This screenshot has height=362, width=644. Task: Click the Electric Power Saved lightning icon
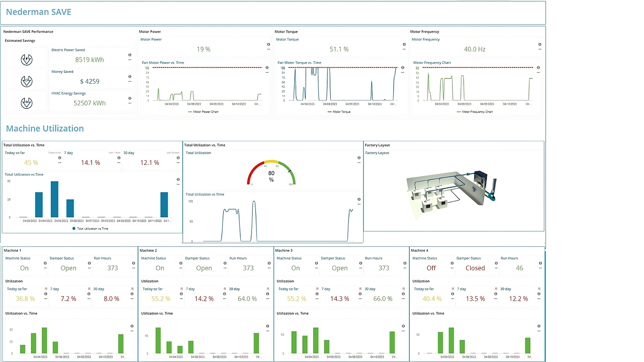tap(27, 60)
